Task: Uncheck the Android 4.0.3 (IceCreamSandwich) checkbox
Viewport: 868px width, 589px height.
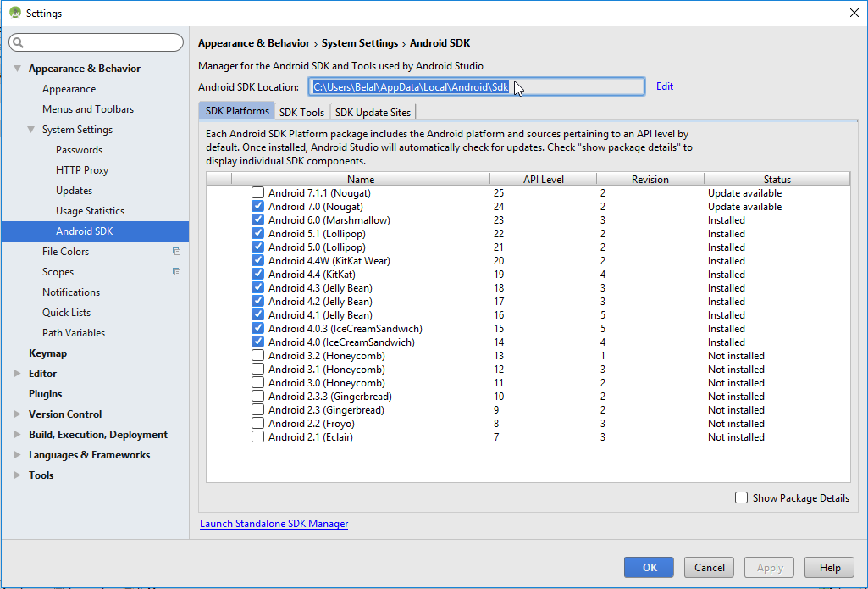Action: point(257,329)
